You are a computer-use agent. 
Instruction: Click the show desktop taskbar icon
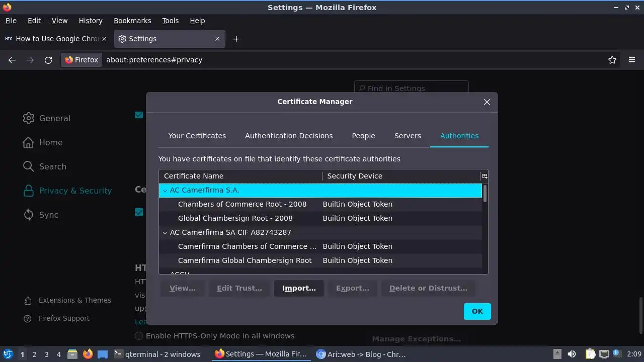[103, 354]
